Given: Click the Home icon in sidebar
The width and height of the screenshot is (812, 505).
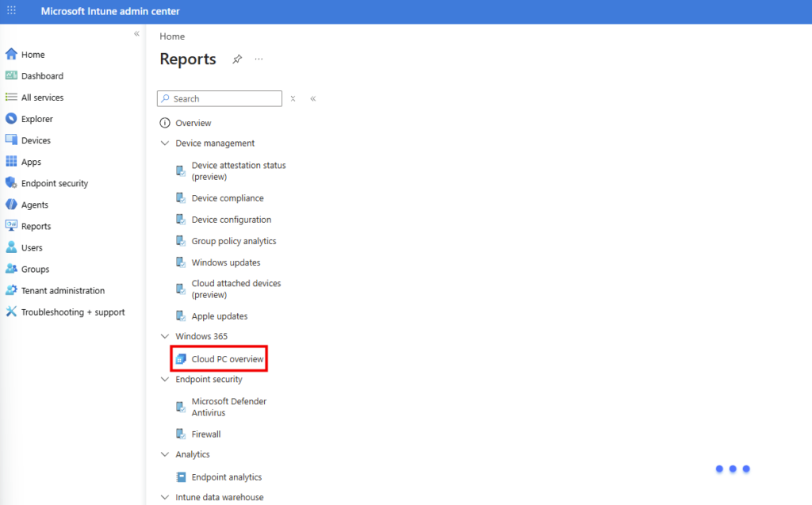Looking at the screenshot, I should 11,55.
